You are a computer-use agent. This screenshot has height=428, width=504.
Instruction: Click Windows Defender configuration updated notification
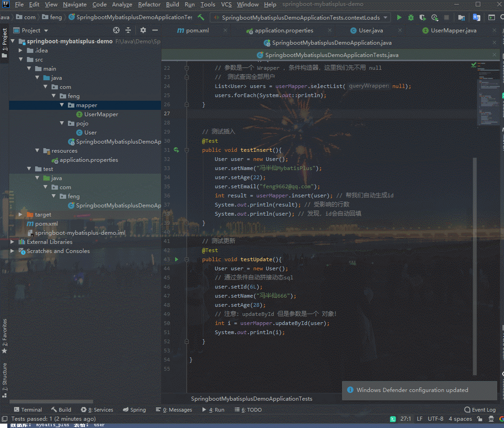coord(420,390)
